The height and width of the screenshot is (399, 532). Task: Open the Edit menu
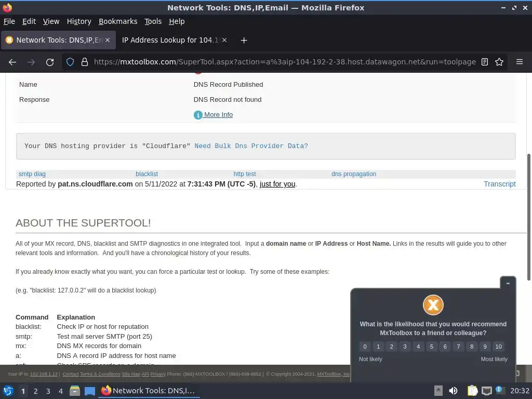(29, 21)
